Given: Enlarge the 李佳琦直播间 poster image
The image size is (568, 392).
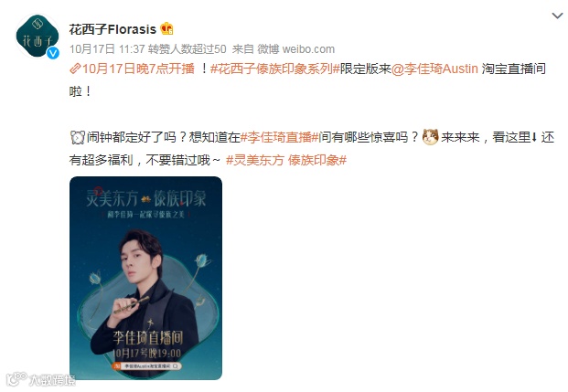Looking at the screenshot, I should point(145,278).
